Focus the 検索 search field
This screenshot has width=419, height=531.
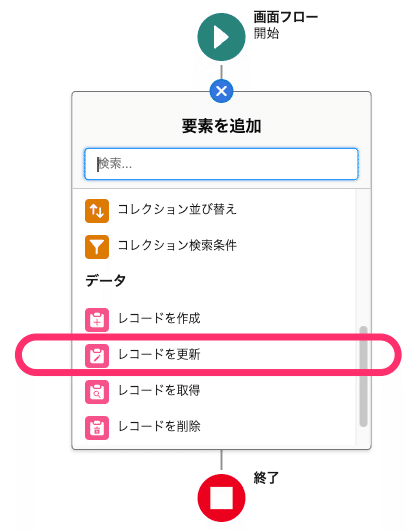[221, 164]
